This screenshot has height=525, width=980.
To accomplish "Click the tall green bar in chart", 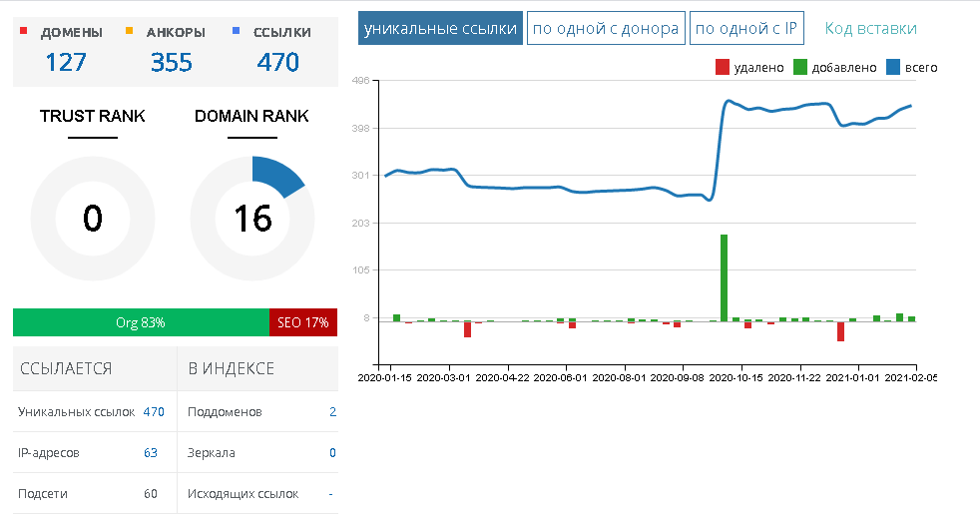I will (x=724, y=277).
